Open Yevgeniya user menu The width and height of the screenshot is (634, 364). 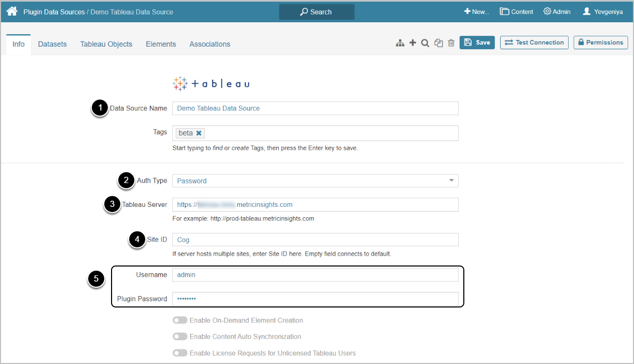click(603, 11)
